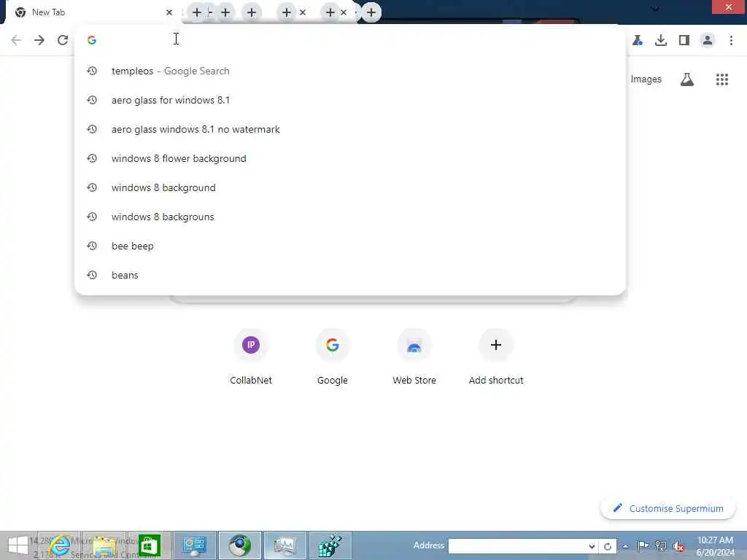The height and width of the screenshot is (560, 747).
Task: Open the Windows Store taskbar icon
Action: tap(149, 545)
